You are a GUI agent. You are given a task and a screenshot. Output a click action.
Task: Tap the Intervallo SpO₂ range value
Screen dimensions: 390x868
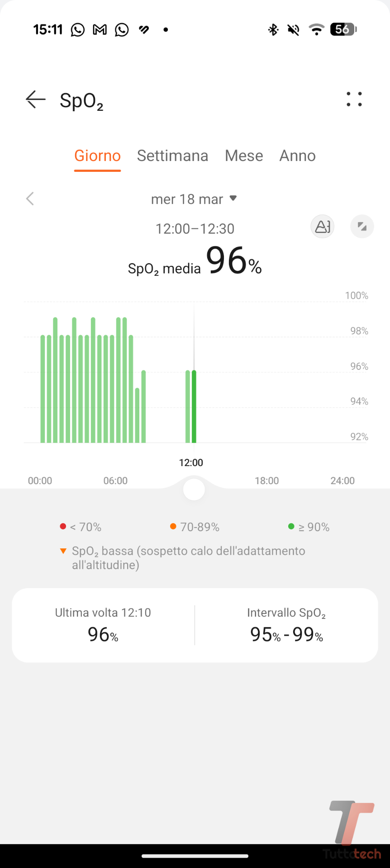286,634
